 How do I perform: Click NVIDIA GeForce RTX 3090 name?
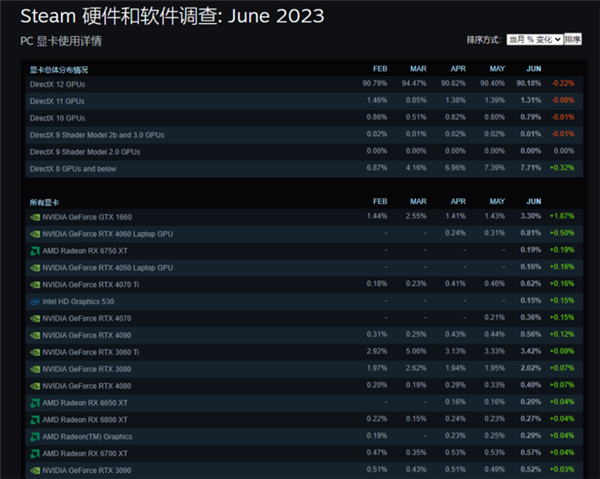87,471
